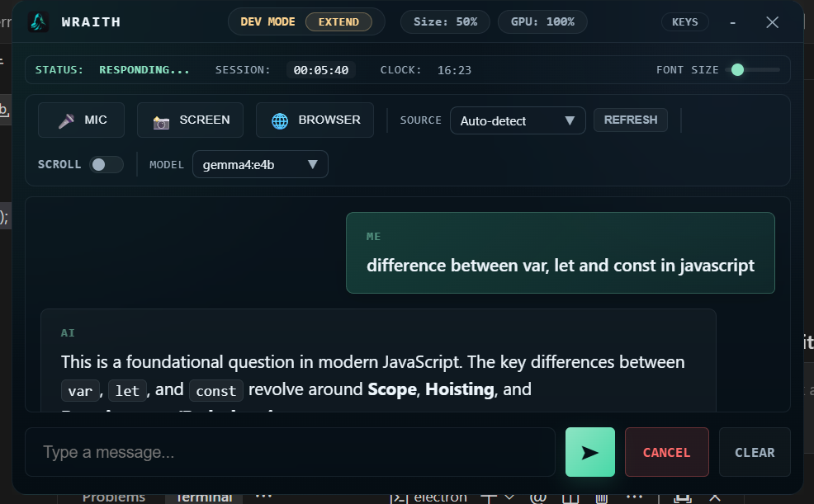Viewport: 814px width, 504px height.
Task: Start SCREEN capture with camera icon
Action: coord(190,120)
